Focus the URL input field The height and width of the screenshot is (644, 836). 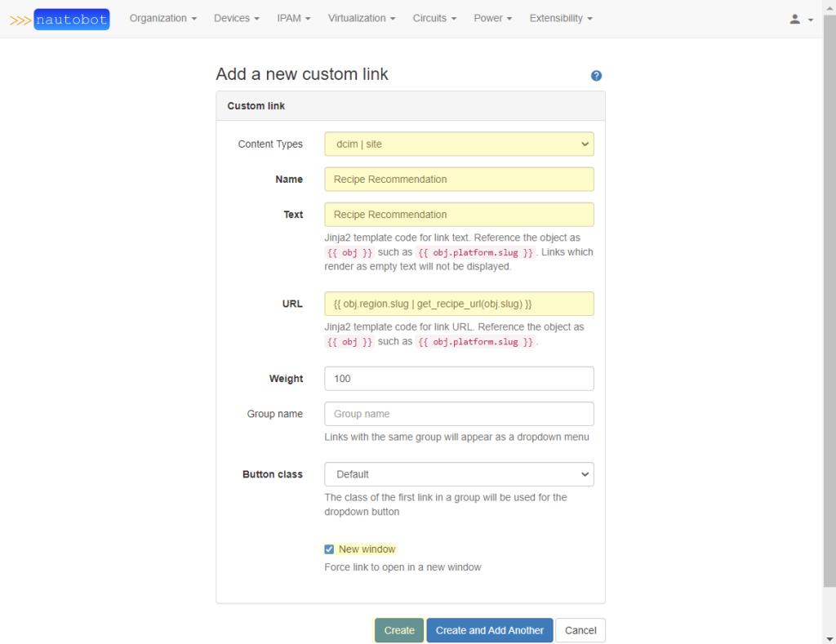coord(459,304)
